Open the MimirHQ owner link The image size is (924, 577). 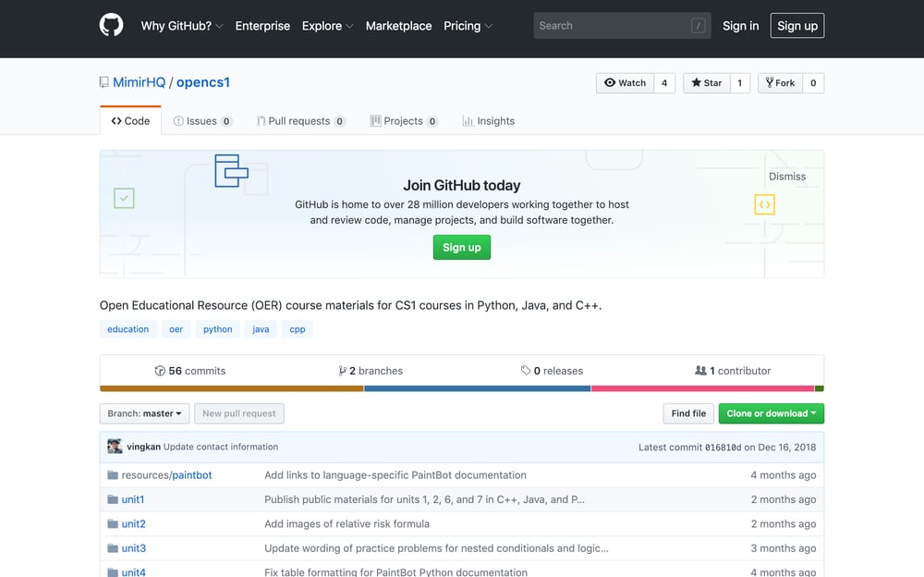coord(140,82)
